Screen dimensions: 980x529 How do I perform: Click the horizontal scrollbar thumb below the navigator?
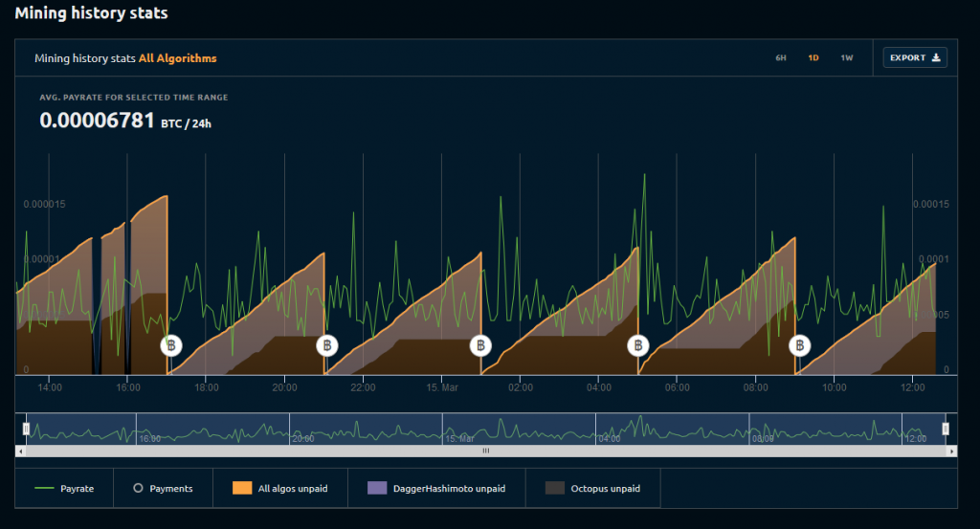click(x=485, y=451)
